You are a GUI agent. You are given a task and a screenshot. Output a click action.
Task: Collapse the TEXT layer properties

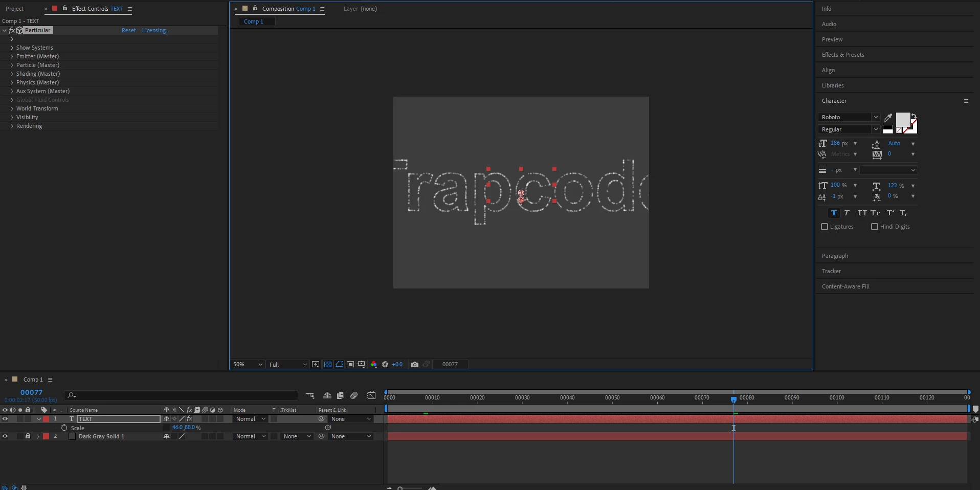(x=38, y=419)
